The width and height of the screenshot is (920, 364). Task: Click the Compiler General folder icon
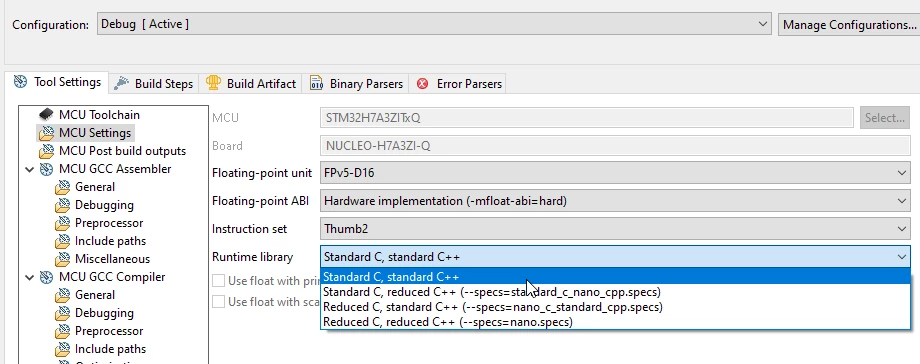[x=62, y=295]
